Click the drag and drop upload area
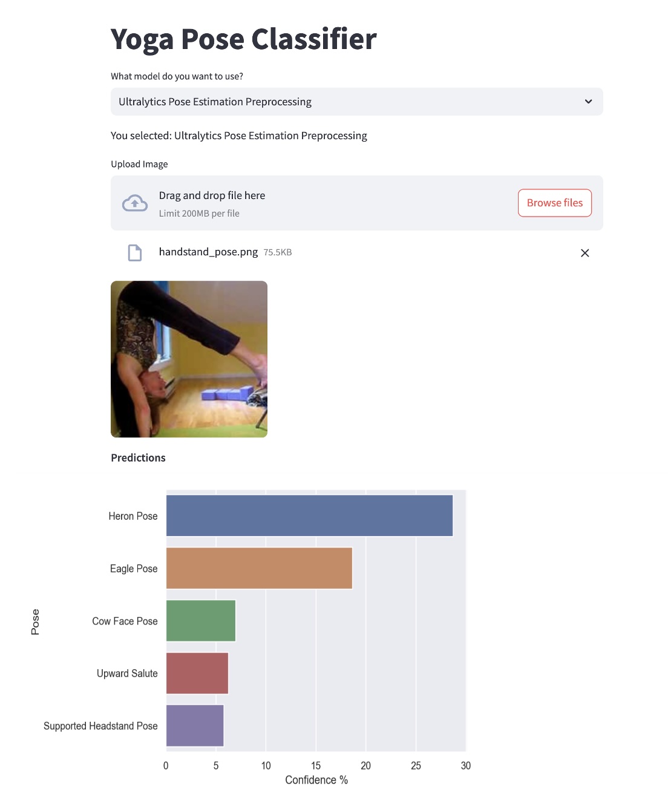 327,203
